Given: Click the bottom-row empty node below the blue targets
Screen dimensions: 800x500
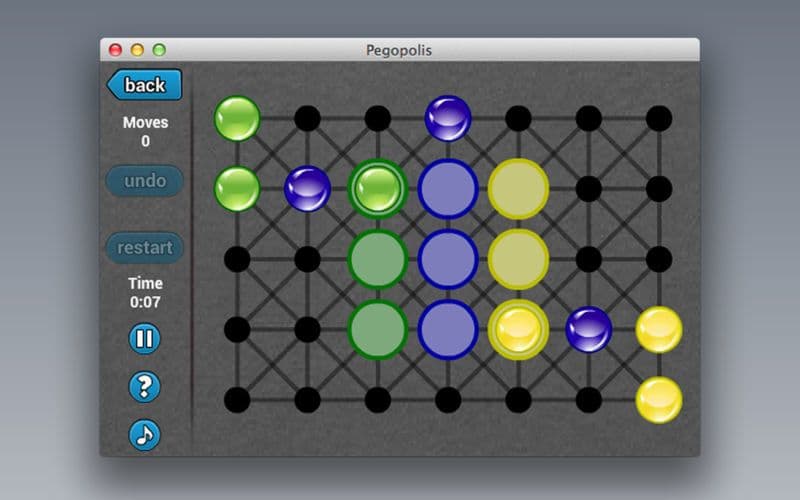Looking at the screenshot, I should (448, 400).
